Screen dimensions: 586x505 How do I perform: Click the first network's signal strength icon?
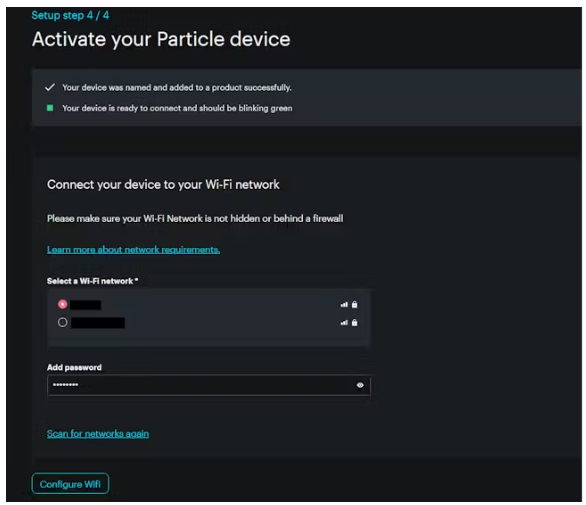point(344,305)
